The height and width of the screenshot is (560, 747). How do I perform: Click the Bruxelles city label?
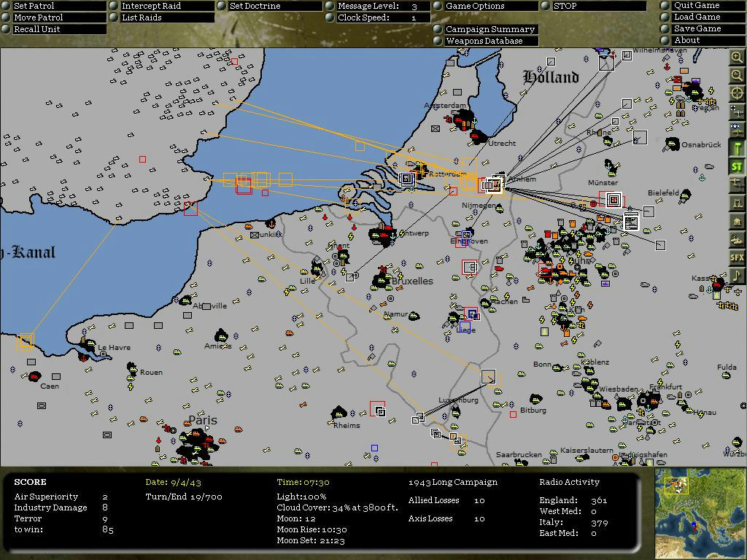pos(413,281)
